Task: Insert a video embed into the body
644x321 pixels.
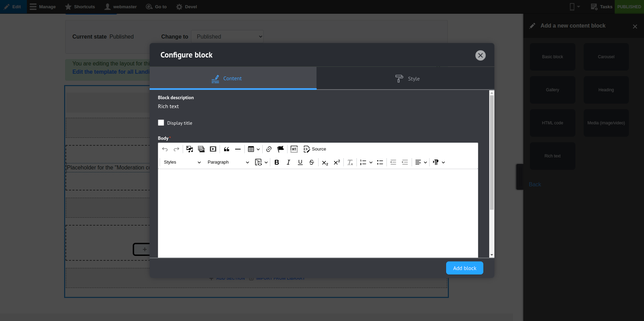Action: click(x=213, y=149)
